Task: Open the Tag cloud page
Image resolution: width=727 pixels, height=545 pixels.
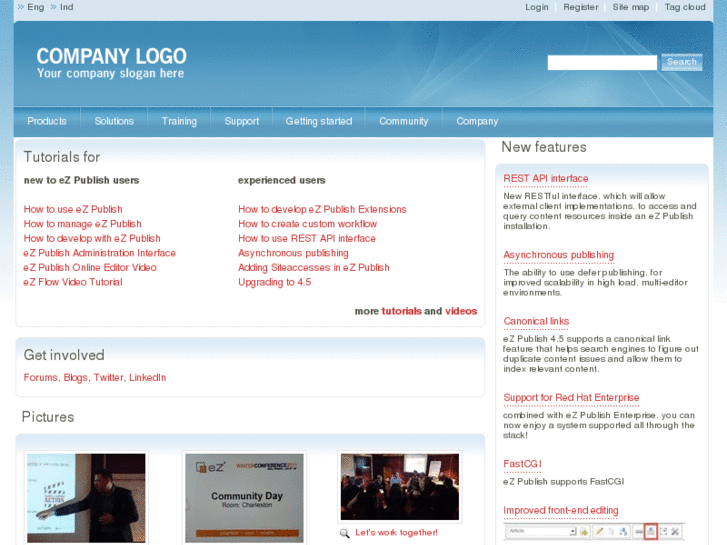Action: click(x=685, y=7)
